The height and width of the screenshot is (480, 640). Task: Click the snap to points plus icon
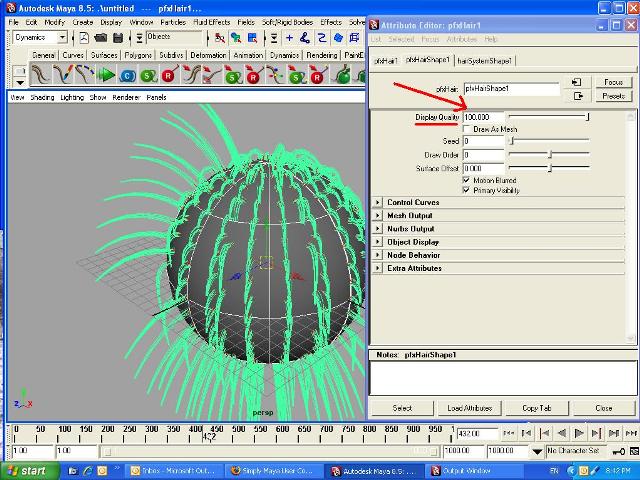(x=289, y=38)
